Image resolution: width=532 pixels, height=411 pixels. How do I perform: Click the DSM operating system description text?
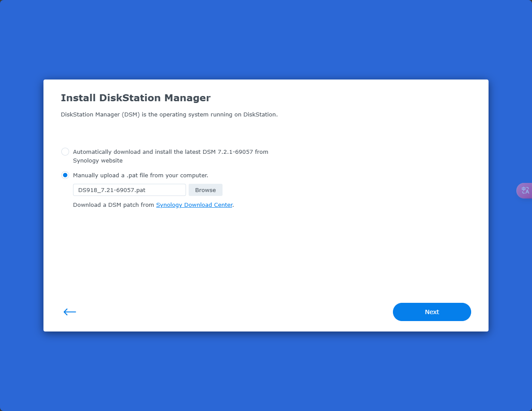[x=169, y=115]
